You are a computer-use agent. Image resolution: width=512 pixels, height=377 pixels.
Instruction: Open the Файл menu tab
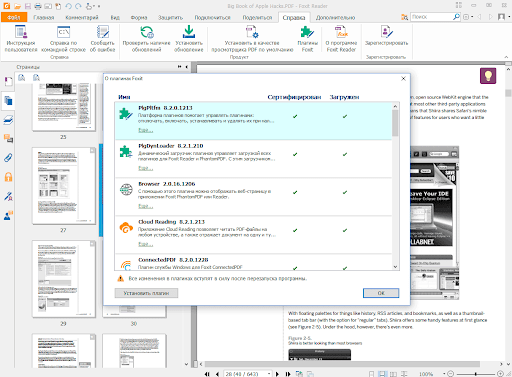click(x=14, y=17)
